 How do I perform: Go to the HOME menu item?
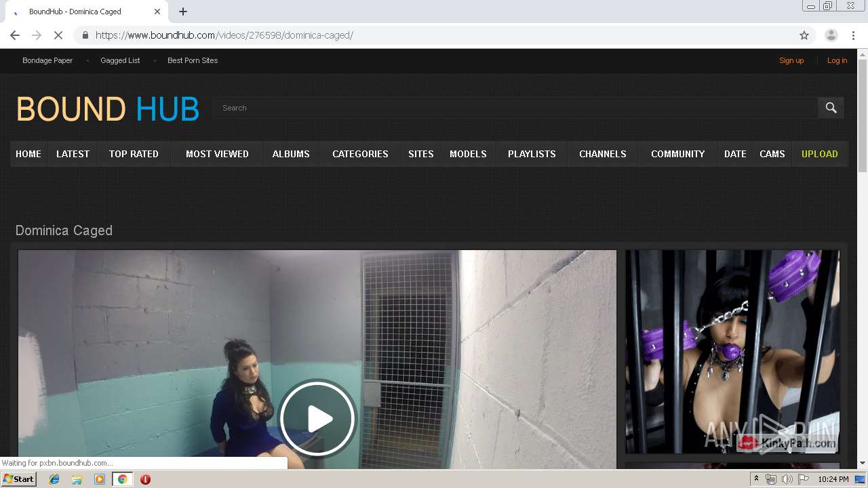pyautogui.click(x=28, y=154)
